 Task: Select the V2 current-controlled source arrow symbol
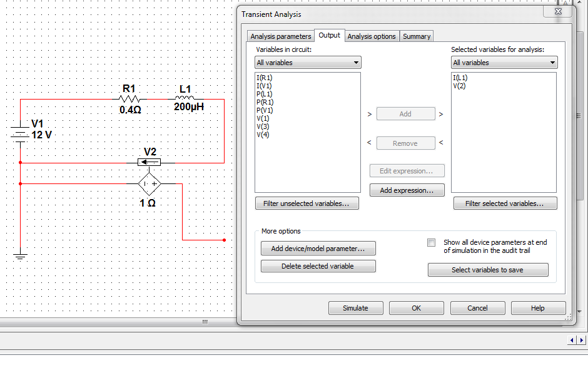150,162
